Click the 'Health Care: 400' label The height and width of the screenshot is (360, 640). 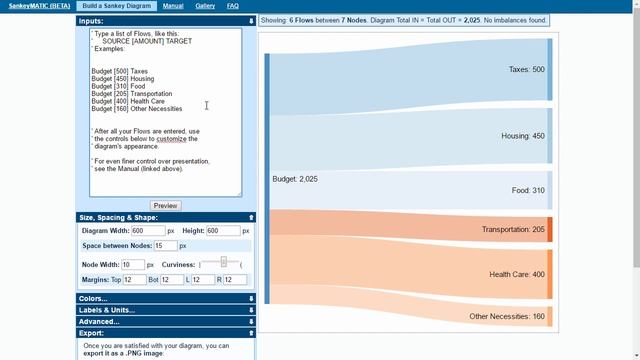[517, 274]
